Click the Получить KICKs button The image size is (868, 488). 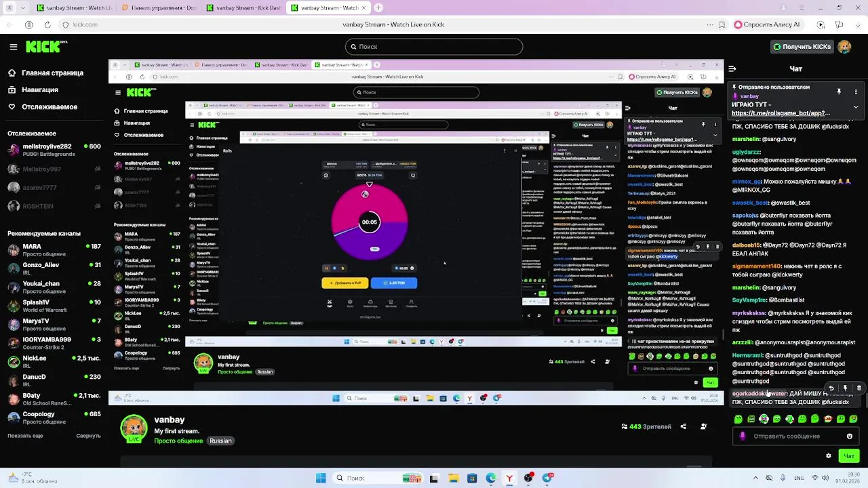tap(802, 47)
